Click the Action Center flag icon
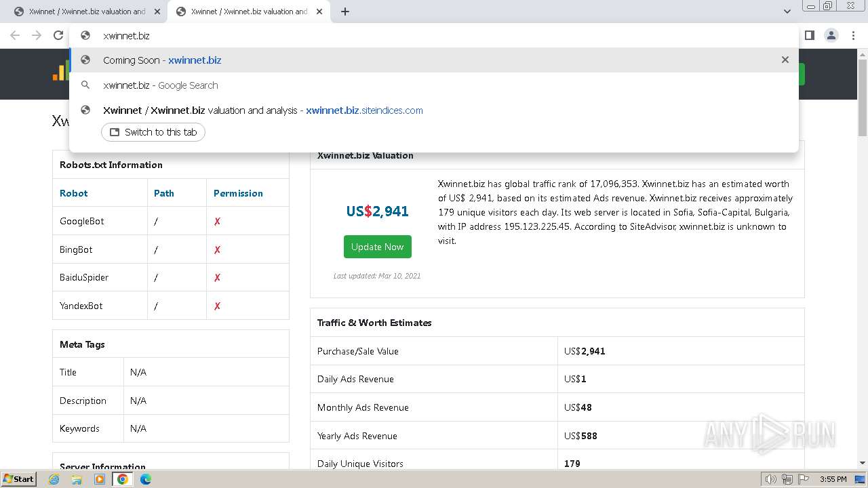The width and height of the screenshot is (868, 488). (803, 479)
